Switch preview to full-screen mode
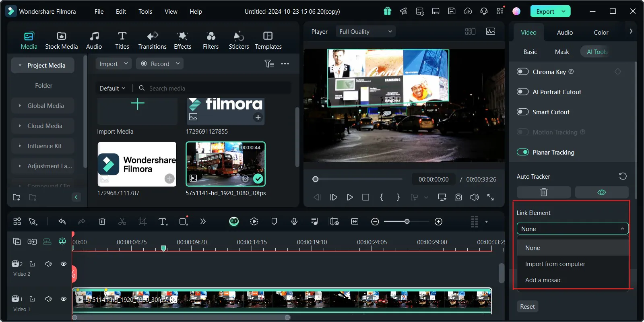The image size is (644, 322). [x=490, y=197]
